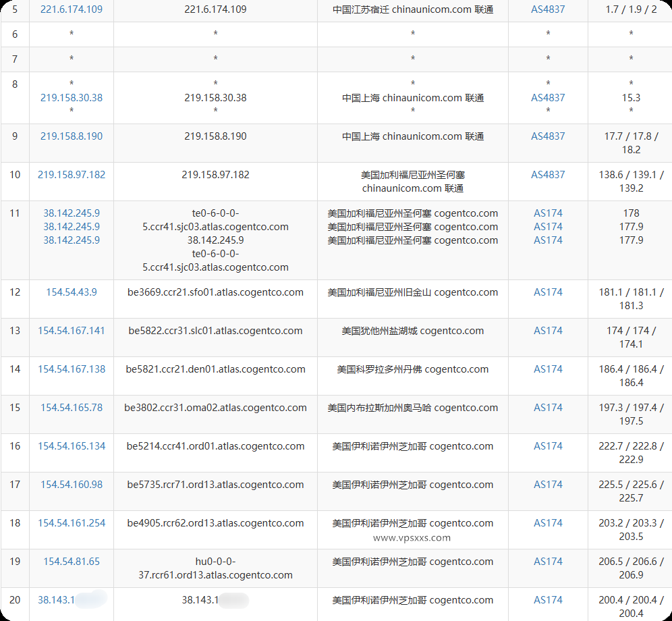Select hostname be5821.ccr21.den01.atlas.cogentco.com

point(216,369)
